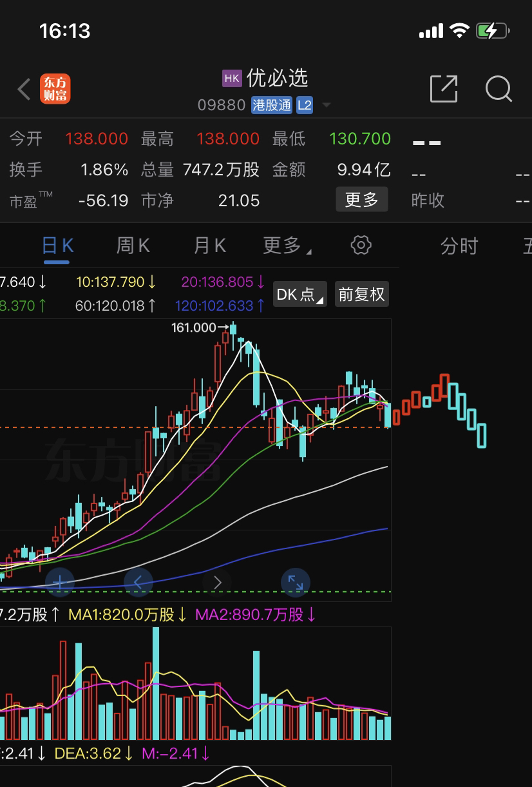Open the 东方财富 logo icon

coord(55,89)
